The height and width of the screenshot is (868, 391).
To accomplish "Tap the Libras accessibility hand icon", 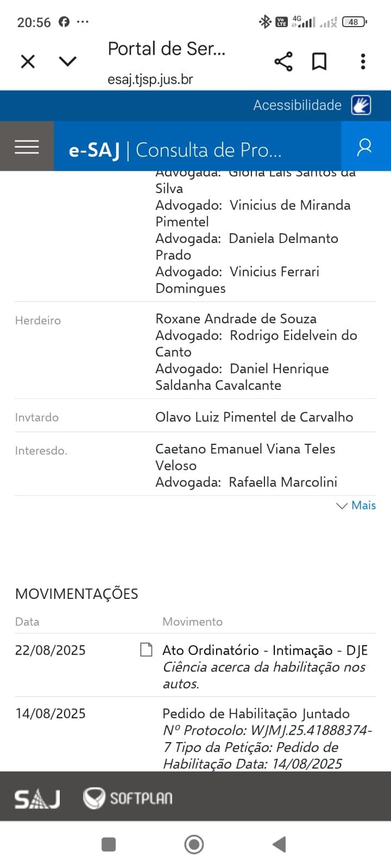I will 361,105.
